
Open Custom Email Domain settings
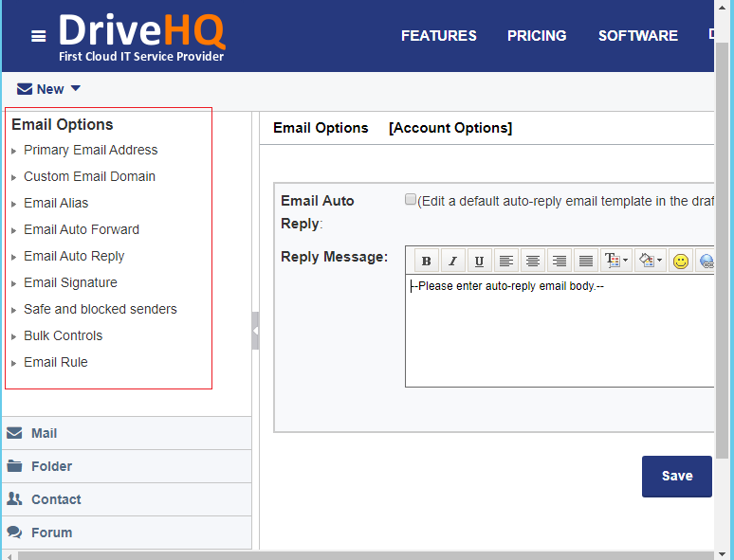(x=89, y=176)
